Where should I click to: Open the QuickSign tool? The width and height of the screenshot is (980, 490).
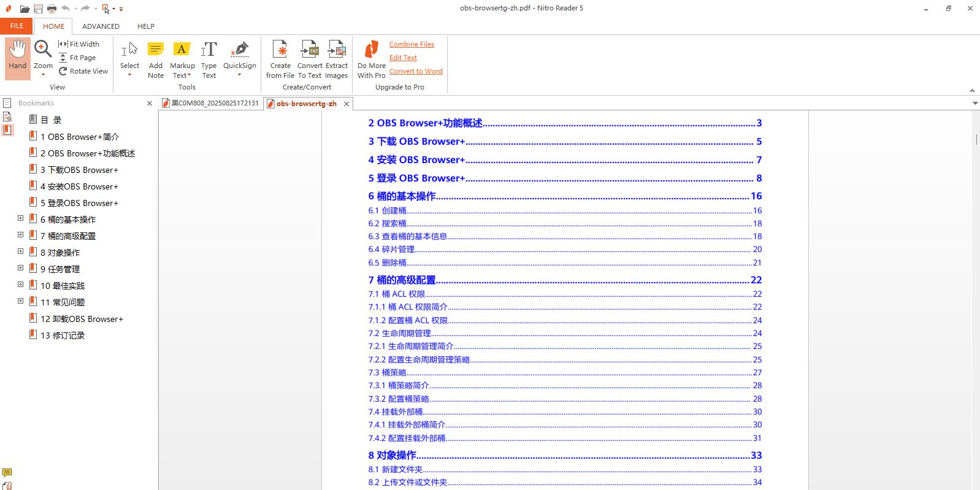point(239,55)
